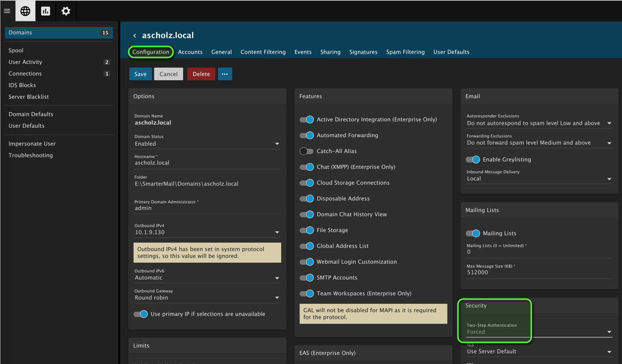The width and height of the screenshot is (622, 364).
Task: Click the back arrow beside ascholz.local
Action: 135,36
